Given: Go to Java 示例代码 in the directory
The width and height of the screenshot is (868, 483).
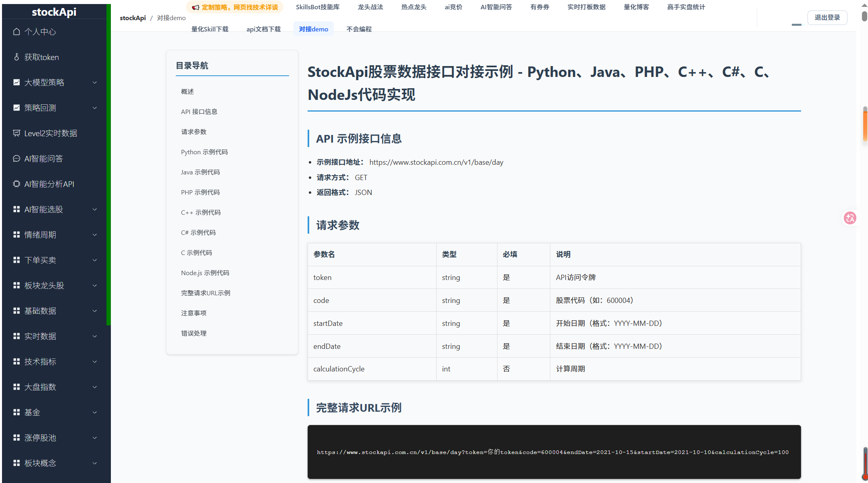Looking at the screenshot, I should [200, 172].
